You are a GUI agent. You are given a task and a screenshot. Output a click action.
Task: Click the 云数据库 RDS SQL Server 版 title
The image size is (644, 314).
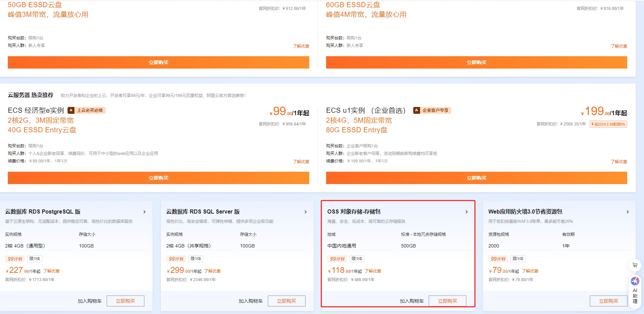[x=203, y=212]
